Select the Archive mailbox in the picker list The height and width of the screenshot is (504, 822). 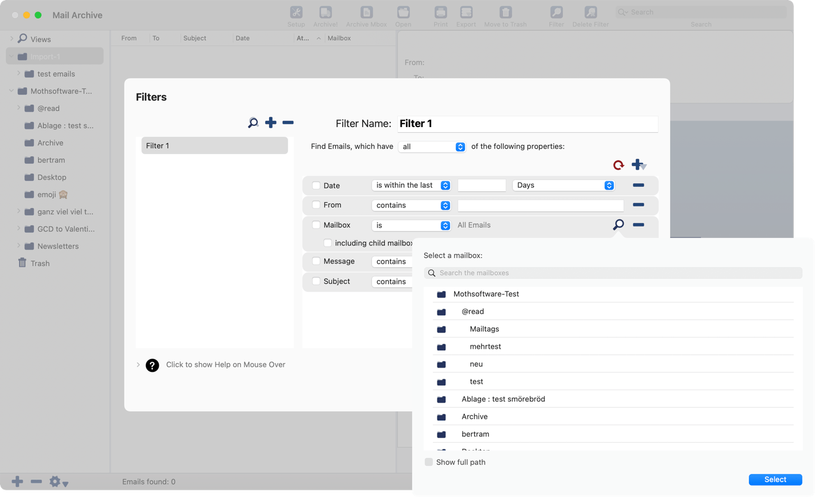pos(474,417)
